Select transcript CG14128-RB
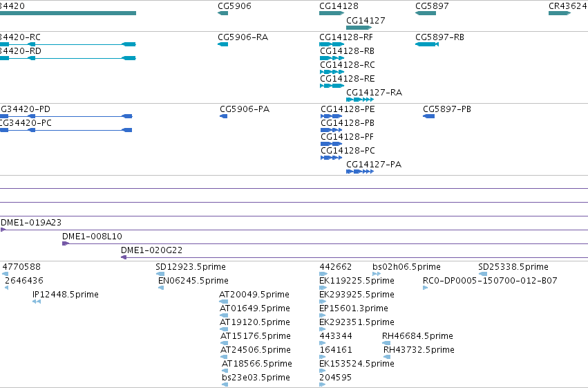 tap(332, 58)
